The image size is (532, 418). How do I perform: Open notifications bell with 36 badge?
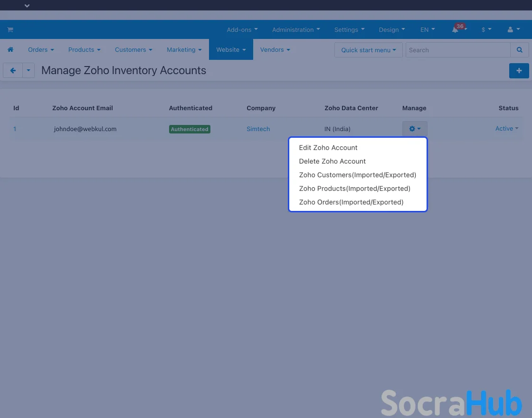456,29
